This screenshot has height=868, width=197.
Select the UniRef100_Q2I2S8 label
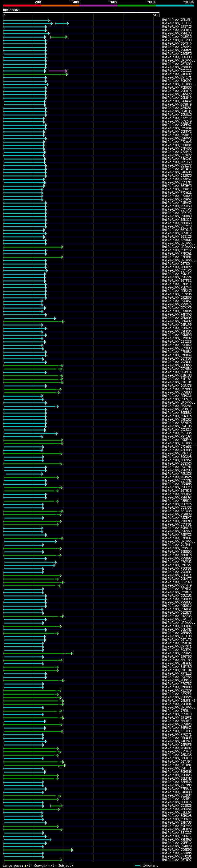coord(177,342)
